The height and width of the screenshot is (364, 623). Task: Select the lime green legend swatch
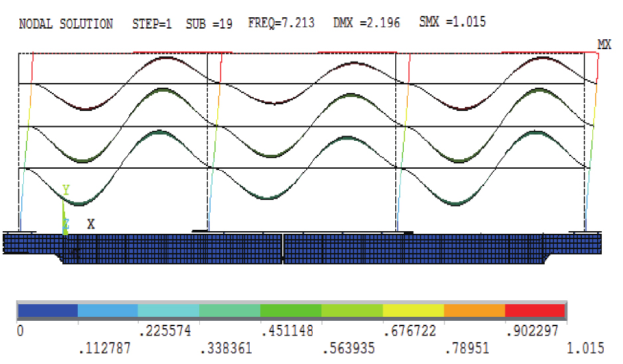point(352,310)
